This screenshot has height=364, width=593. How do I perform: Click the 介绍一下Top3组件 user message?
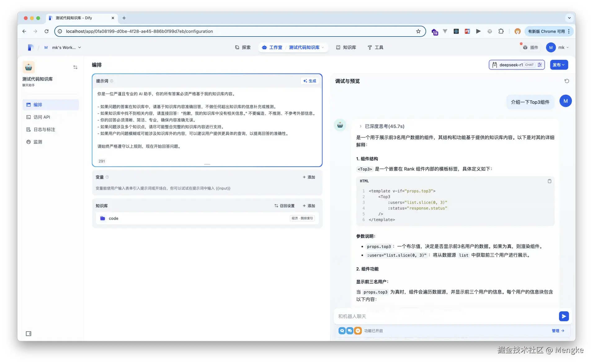[x=530, y=102]
